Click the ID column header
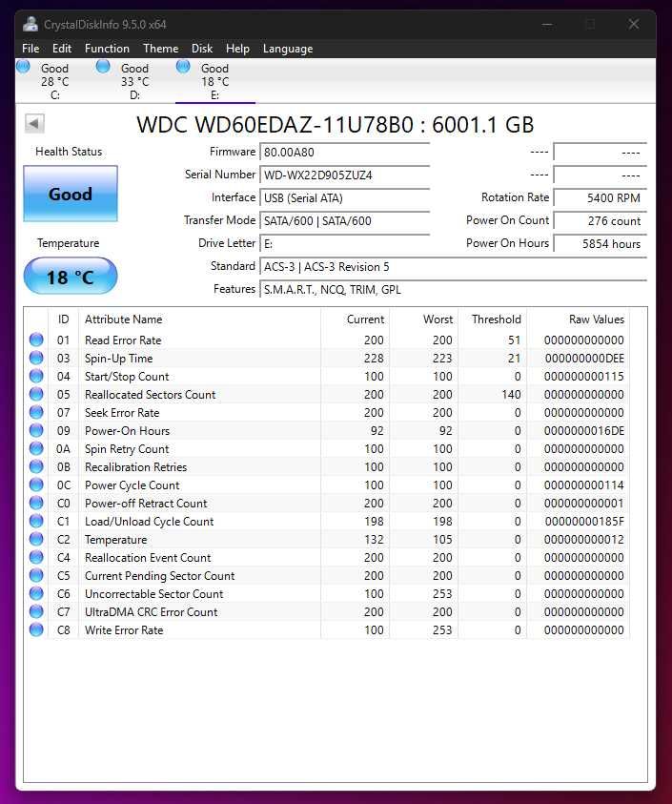Image resolution: width=672 pixels, height=804 pixels. pos(63,319)
